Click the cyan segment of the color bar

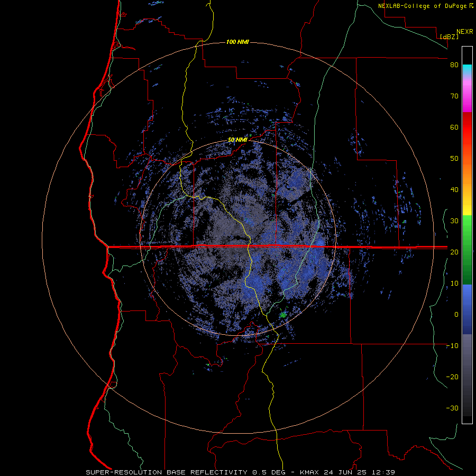(467, 70)
